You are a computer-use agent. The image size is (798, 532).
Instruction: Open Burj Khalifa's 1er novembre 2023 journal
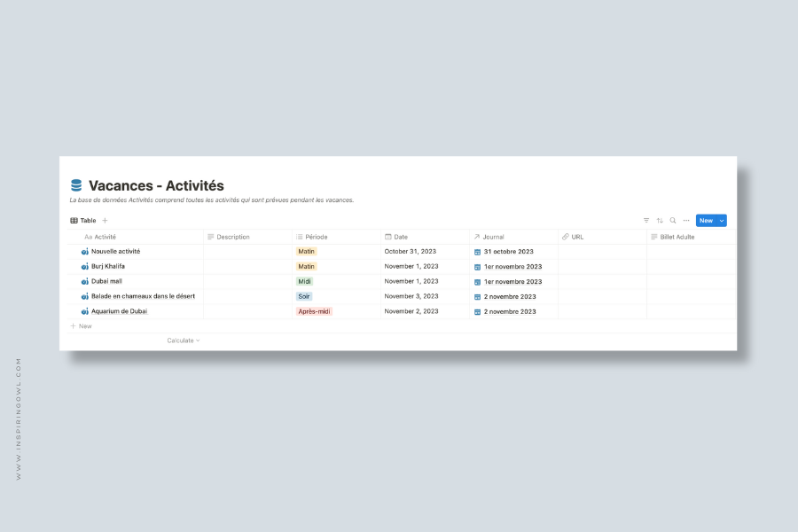tap(512, 267)
